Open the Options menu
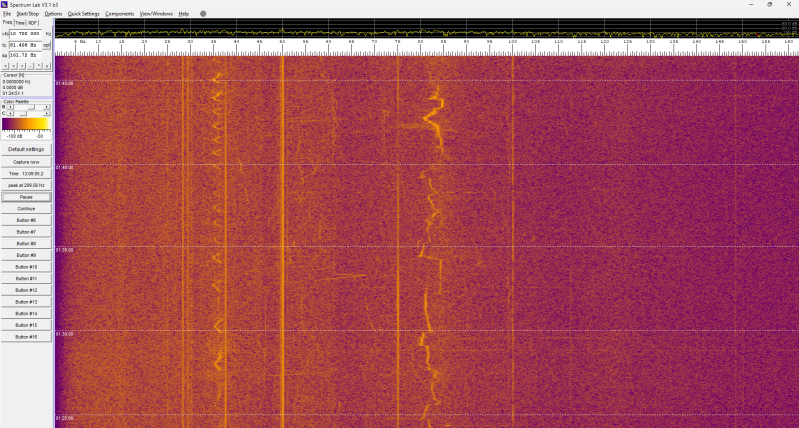The width and height of the screenshot is (799, 428). (53, 14)
